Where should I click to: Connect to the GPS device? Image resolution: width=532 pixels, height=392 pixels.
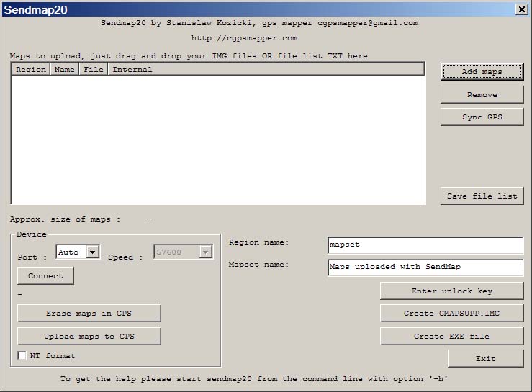pyautogui.click(x=45, y=276)
